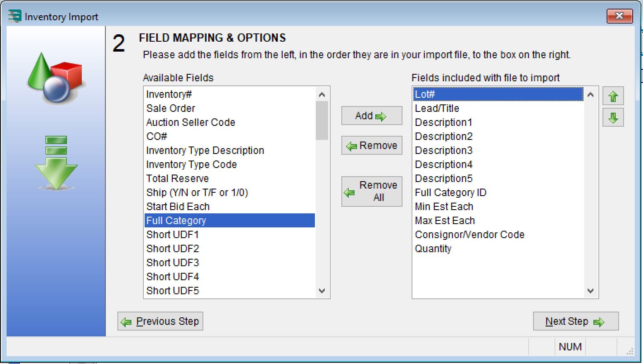Select CO# in Available Fields
Image resolution: width=643 pixels, height=364 pixels.
(x=230, y=137)
